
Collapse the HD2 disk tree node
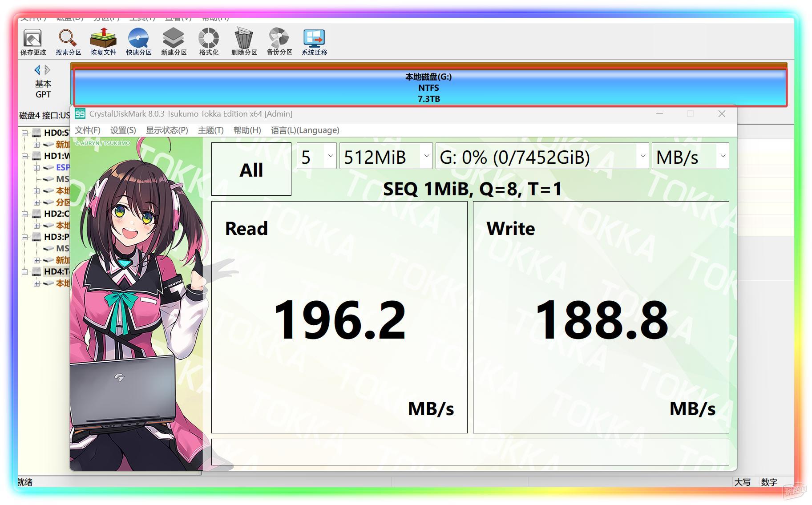pos(25,214)
